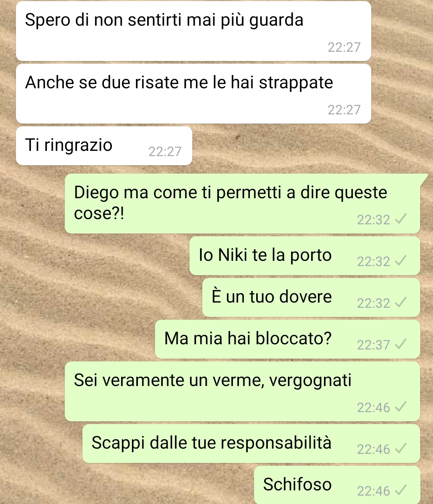Click the tick on 'Sei veramente un verme' message

(x=401, y=406)
